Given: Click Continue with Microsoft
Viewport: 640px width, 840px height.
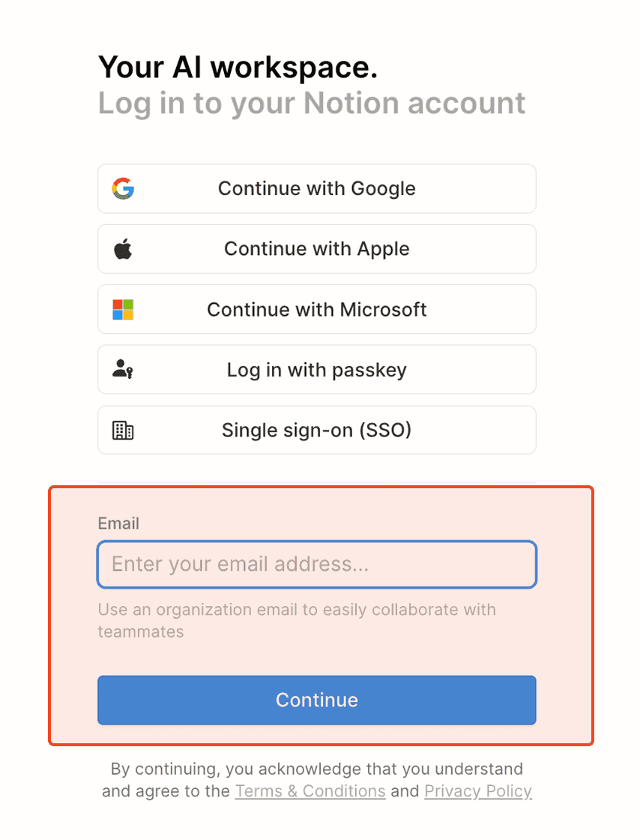Looking at the screenshot, I should click(x=316, y=309).
